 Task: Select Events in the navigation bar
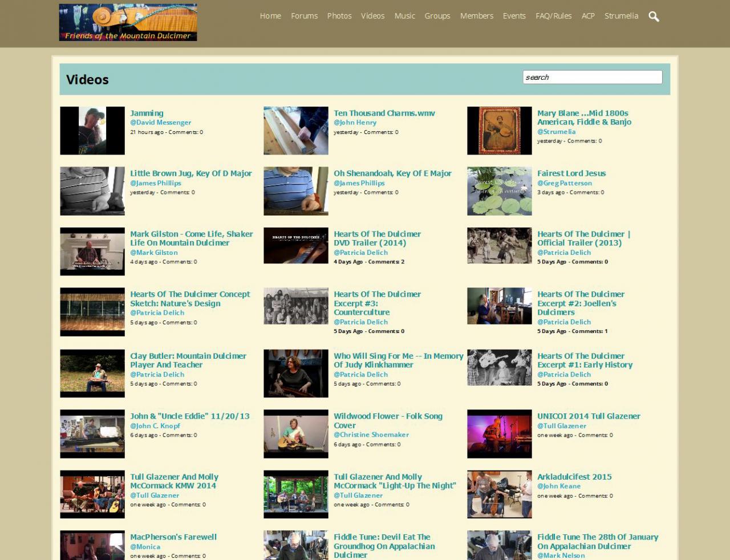pos(514,16)
